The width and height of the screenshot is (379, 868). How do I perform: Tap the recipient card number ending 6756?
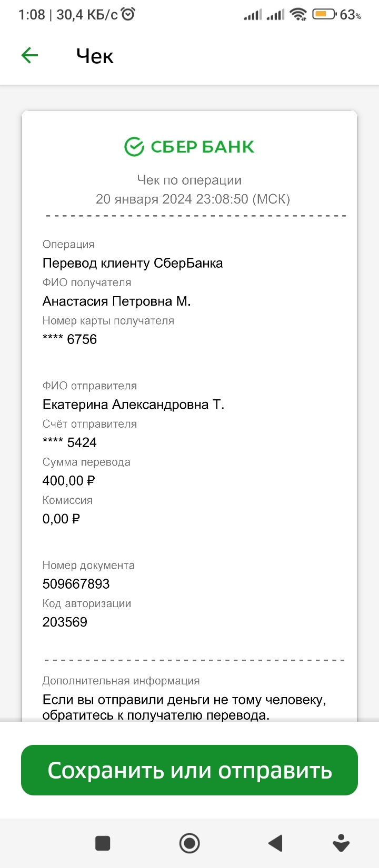(x=70, y=339)
